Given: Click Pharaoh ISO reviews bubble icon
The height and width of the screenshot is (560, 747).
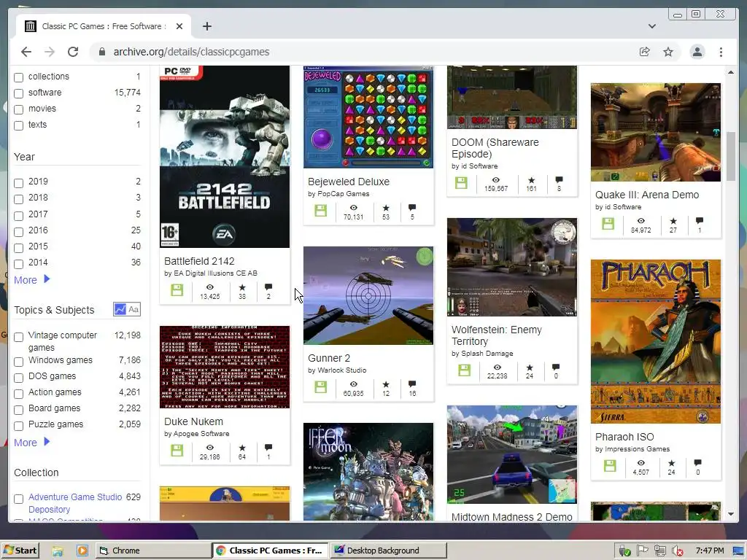Looking at the screenshot, I should click(697, 462).
